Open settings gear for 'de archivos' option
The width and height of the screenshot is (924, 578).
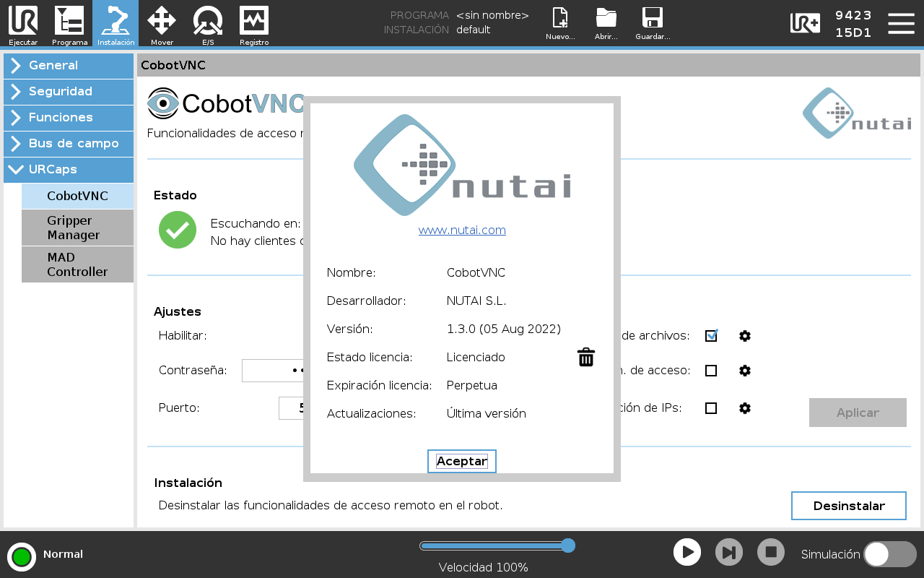pyautogui.click(x=745, y=336)
